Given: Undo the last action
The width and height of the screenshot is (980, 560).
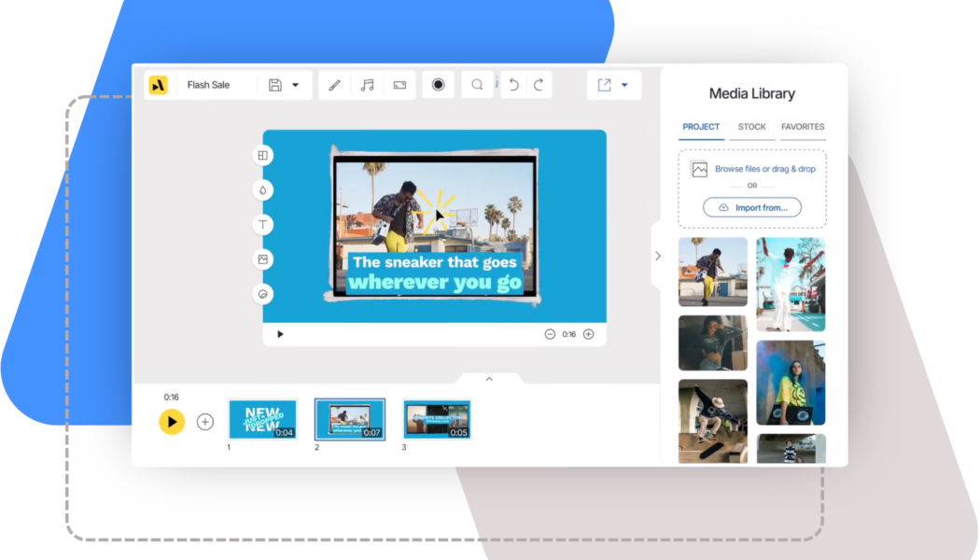Looking at the screenshot, I should 513,85.
